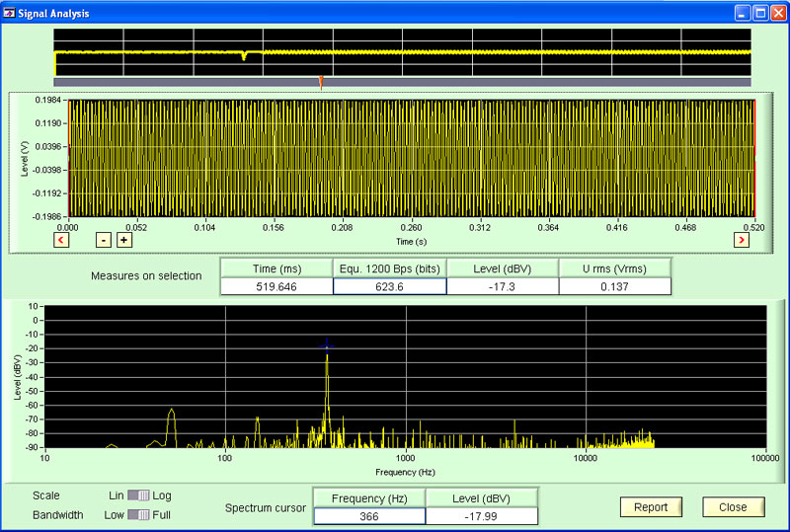Click the right scroll arrow under waveform

[742, 240]
